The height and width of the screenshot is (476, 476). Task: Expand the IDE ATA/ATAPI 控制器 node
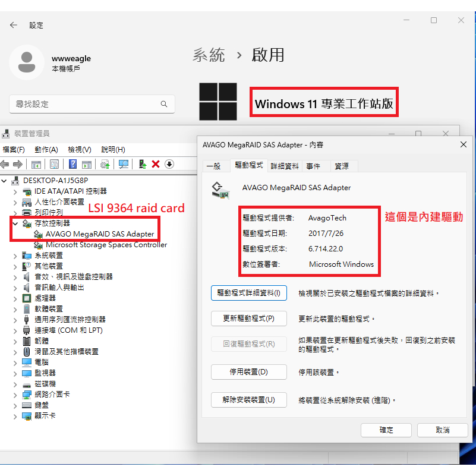(15, 191)
